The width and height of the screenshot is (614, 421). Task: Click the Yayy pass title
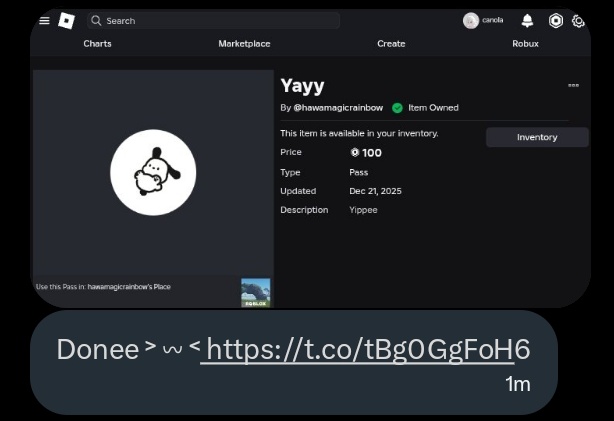tap(302, 86)
